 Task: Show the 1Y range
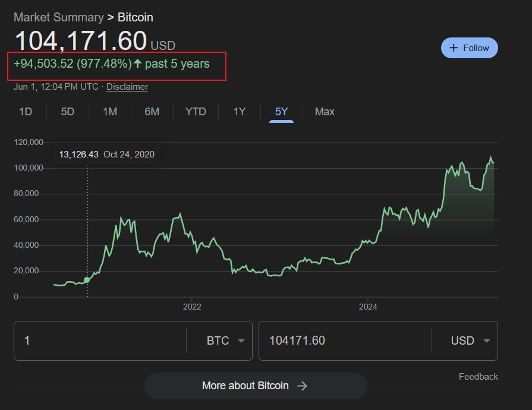pyautogui.click(x=240, y=112)
